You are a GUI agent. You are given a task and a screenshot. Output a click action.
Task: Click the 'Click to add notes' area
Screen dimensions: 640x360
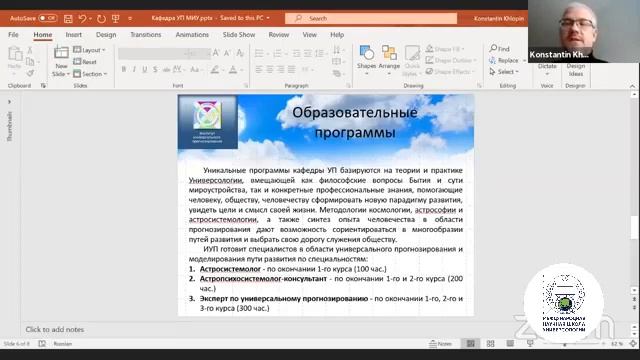pyautogui.click(x=55, y=329)
